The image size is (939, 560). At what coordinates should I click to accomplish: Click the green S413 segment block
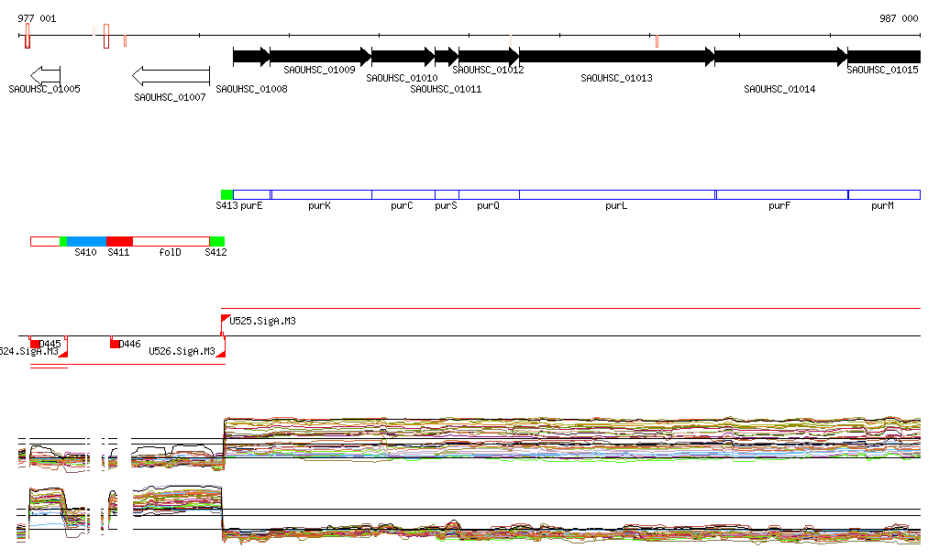(226, 194)
